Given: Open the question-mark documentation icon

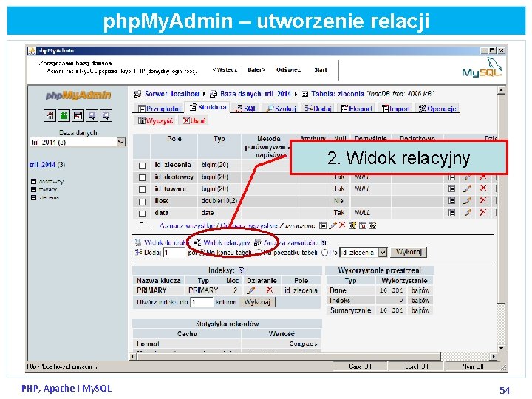Looking at the screenshot, I should 92,116.
